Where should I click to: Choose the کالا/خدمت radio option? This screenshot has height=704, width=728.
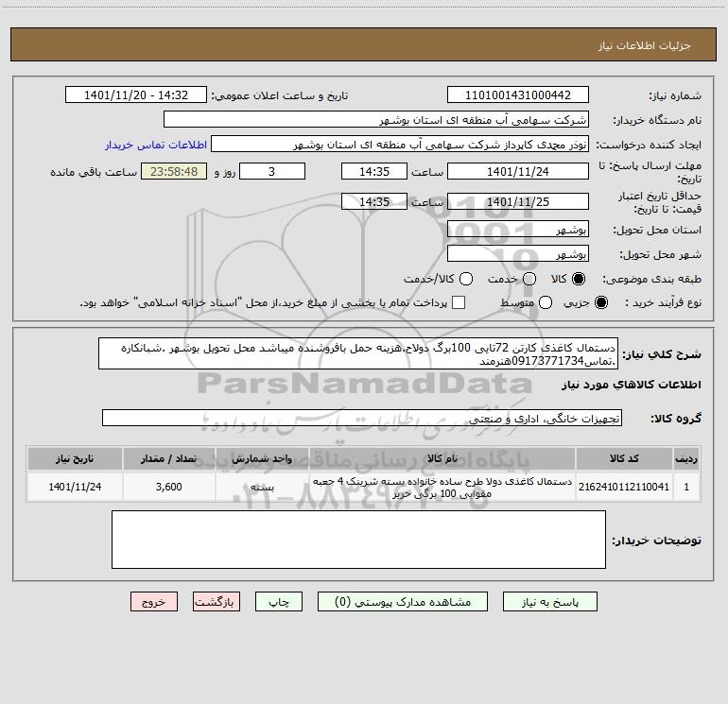[466, 279]
